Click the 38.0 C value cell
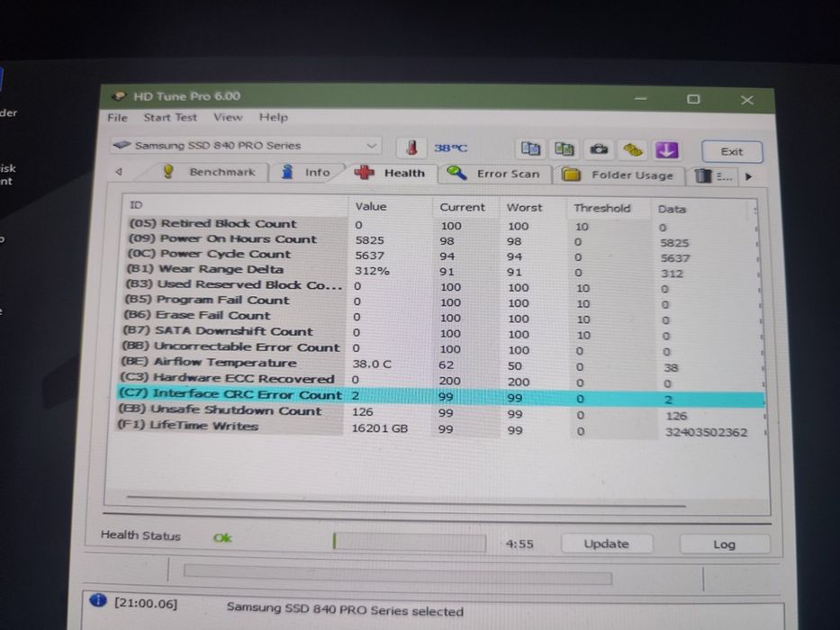Screen dimensions: 840x630 (372, 364)
